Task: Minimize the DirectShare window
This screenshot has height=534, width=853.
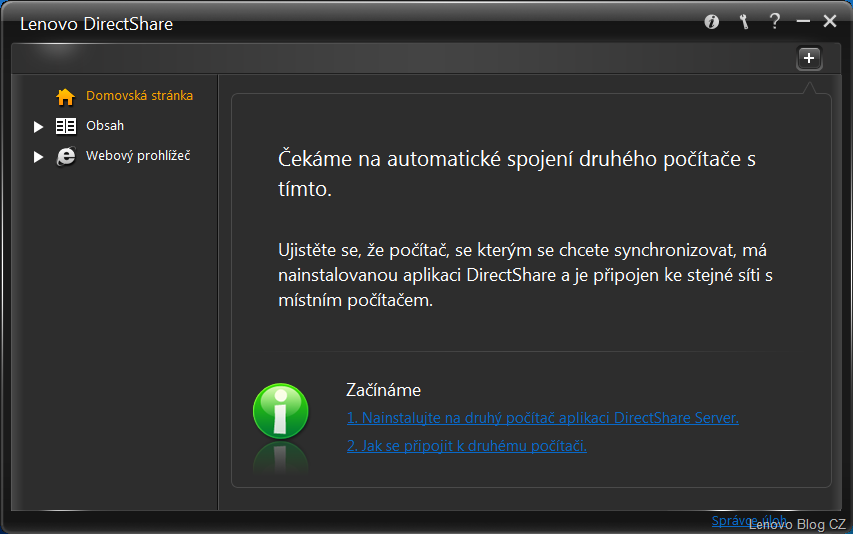Action: pos(803,22)
